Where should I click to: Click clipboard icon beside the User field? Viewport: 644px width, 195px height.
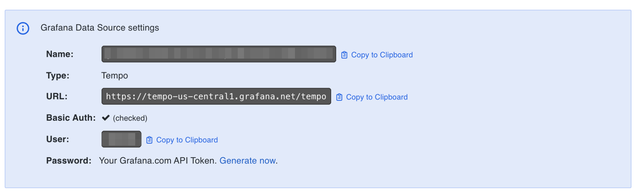pyautogui.click(x=149, y=140)
